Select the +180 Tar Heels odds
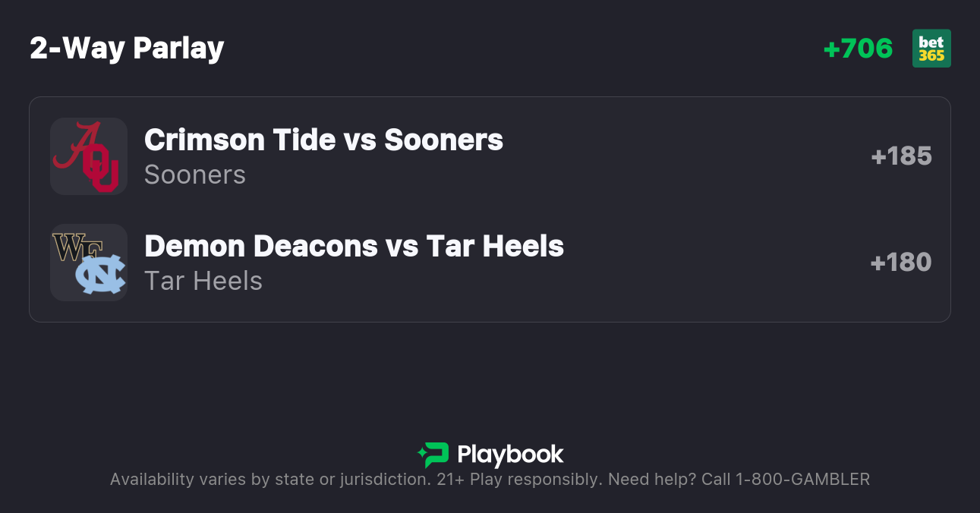 pos(901,263)
